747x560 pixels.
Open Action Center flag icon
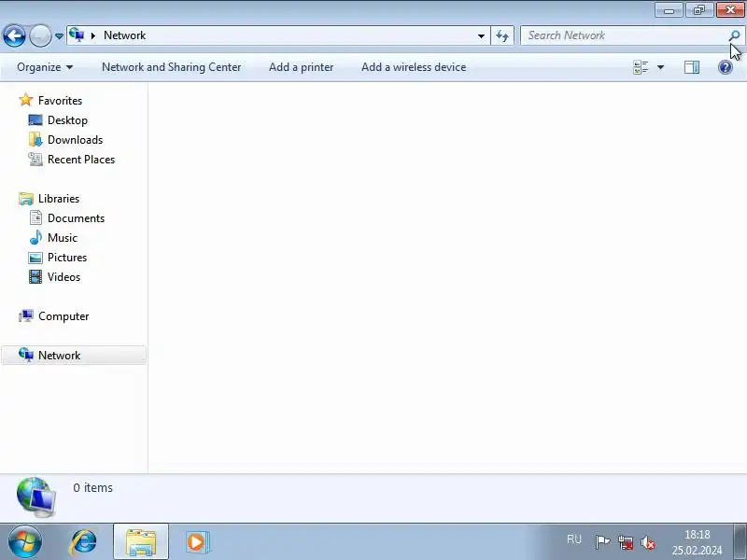[602, 542]
